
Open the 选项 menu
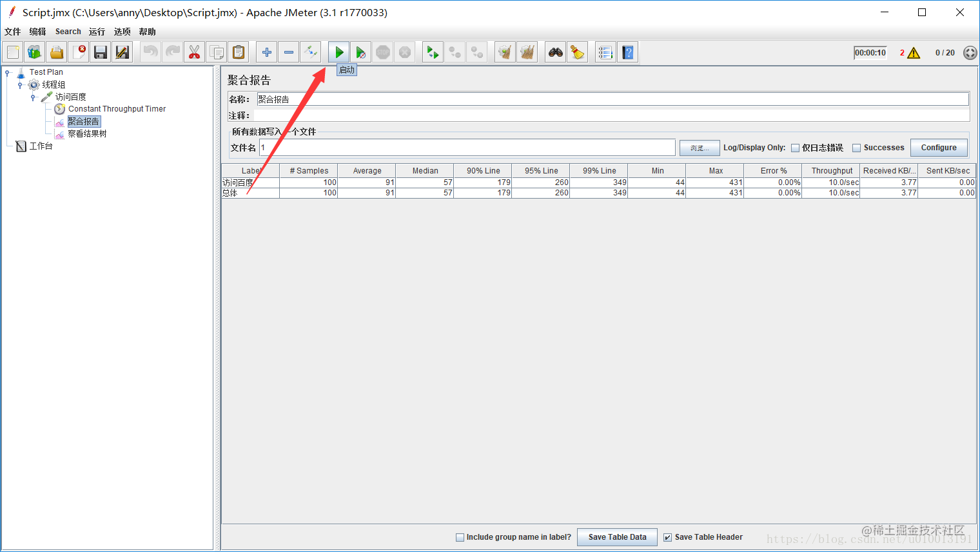[122, 32]
